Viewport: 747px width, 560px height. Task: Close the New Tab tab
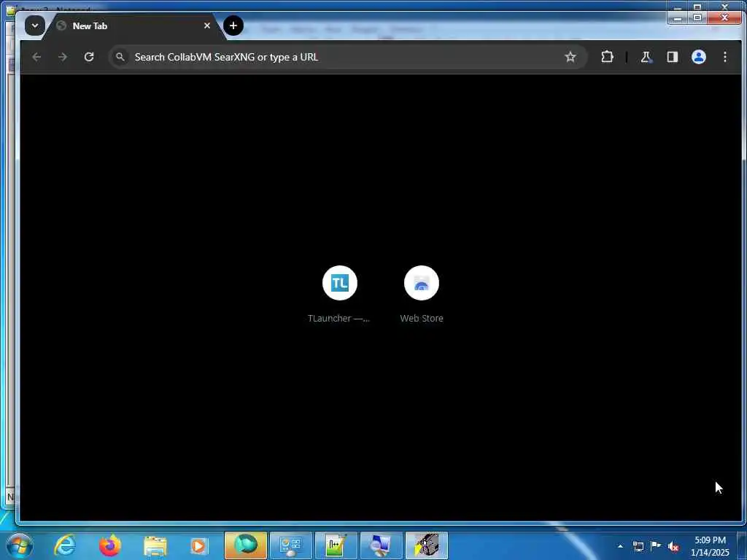[x=206, y=26]
